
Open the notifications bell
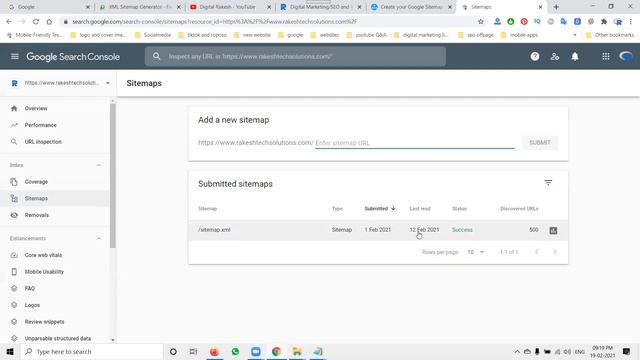point(575,57)
